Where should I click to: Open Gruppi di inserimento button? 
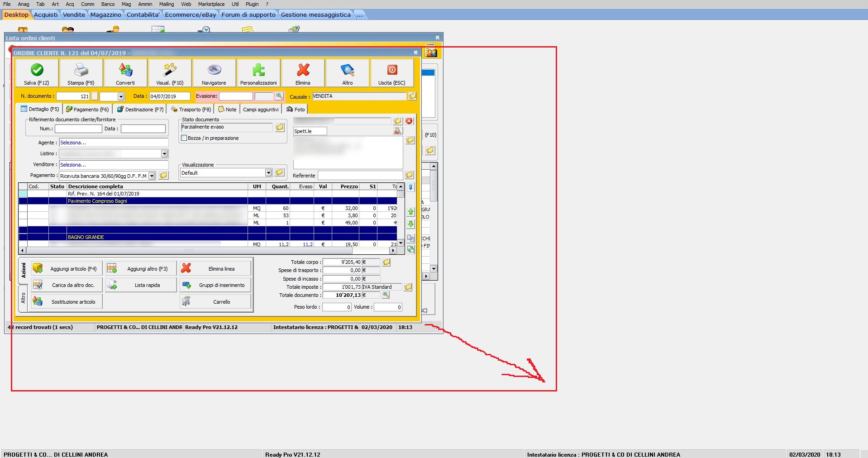pos(215,285)
